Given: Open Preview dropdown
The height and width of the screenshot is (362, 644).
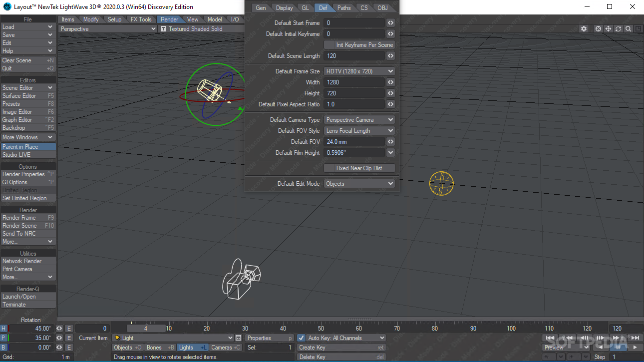Looking at the screenshot, I should point(566,347).
